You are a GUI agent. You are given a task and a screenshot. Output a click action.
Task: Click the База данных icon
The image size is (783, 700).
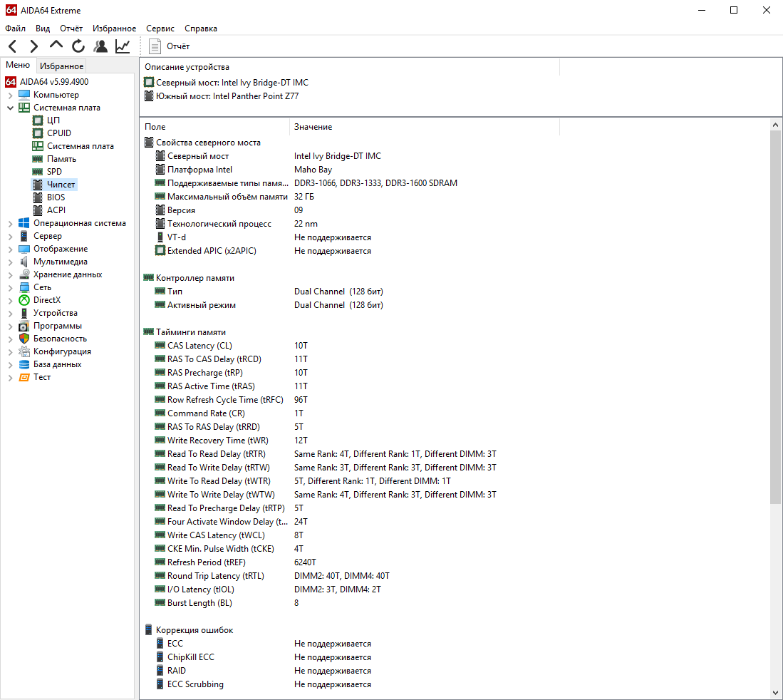tap(24, 364)
